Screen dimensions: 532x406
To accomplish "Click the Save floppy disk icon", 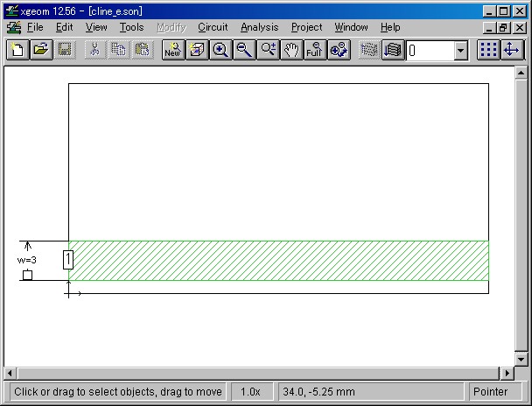I will click(x=65, y=50).
